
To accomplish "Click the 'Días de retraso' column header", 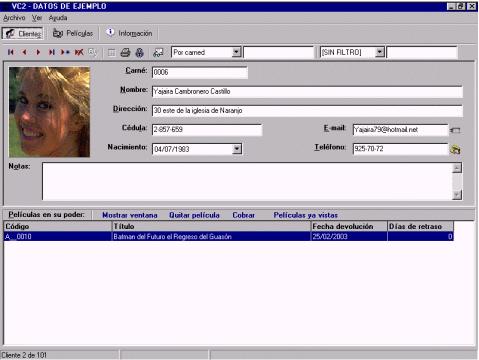I will pyautogui.click(x=420, y=226).
